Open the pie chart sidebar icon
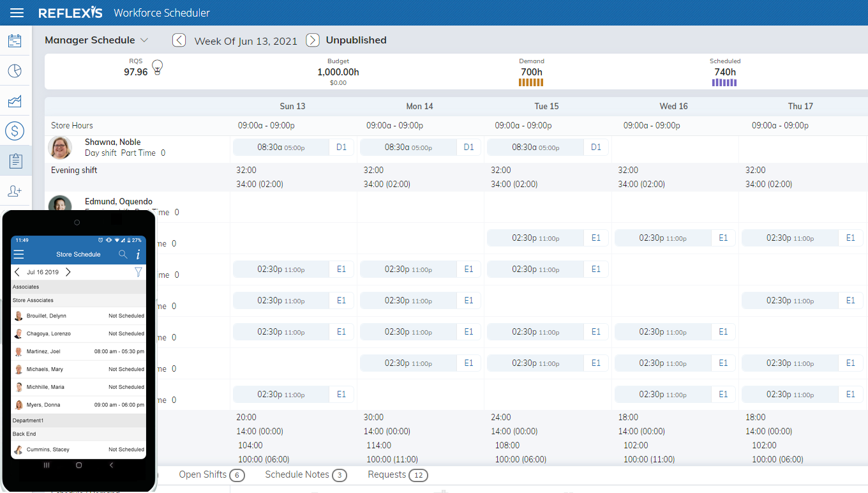This screenshot has height=493, width=868. 15,71
